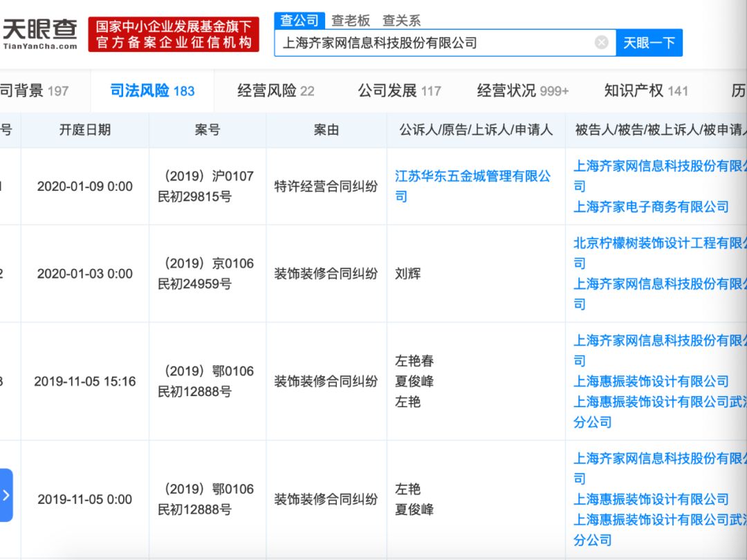Open 上海齐家网信息科技 link in 2020-01-03 row
Image resolution: width=747 pixels, height=560 pixels.
pyautogui.click(x=660, y=294)
